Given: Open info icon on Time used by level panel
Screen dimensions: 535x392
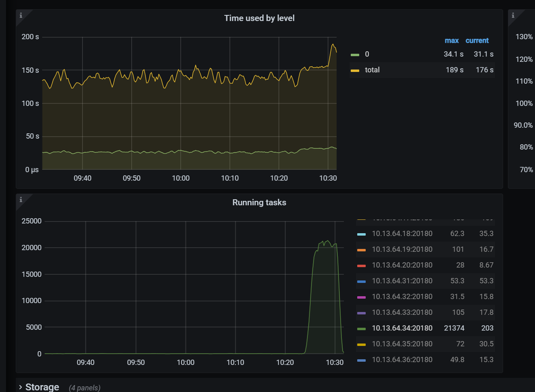Looking at the screenshot, I should click(x=21, y=15).
